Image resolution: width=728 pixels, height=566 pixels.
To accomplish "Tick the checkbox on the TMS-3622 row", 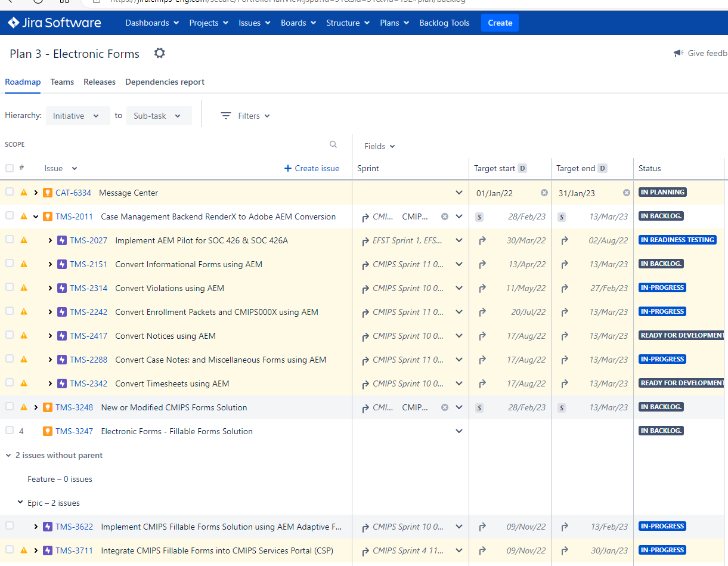I will click(x=9, y=526).
